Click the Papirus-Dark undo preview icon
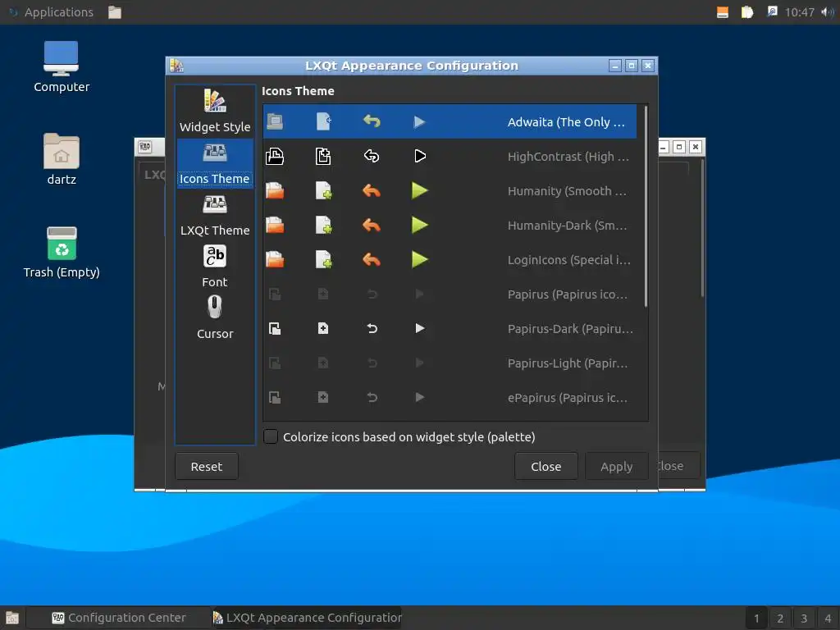 pyautogui.click(x=372, y=328)
